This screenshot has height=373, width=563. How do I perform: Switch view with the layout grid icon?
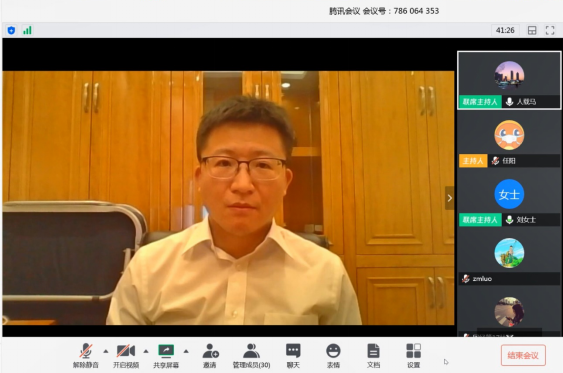[532, 31]
